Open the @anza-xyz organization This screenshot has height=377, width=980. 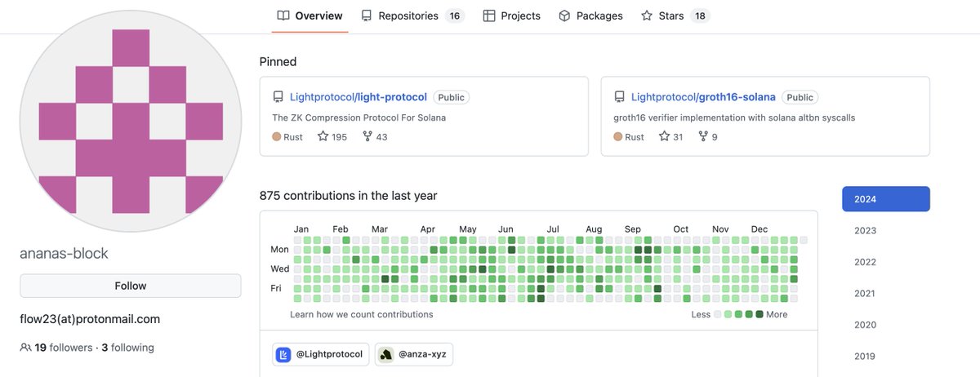tap(414, 354)
